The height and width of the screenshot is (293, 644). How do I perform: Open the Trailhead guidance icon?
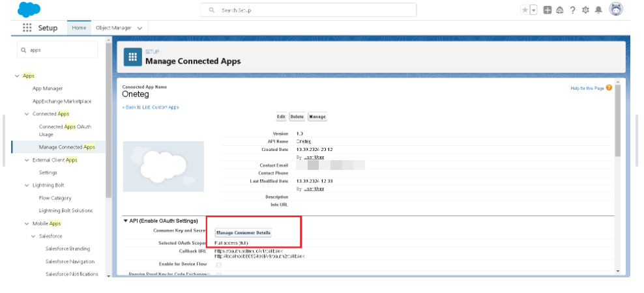click(x=560, y=10)
